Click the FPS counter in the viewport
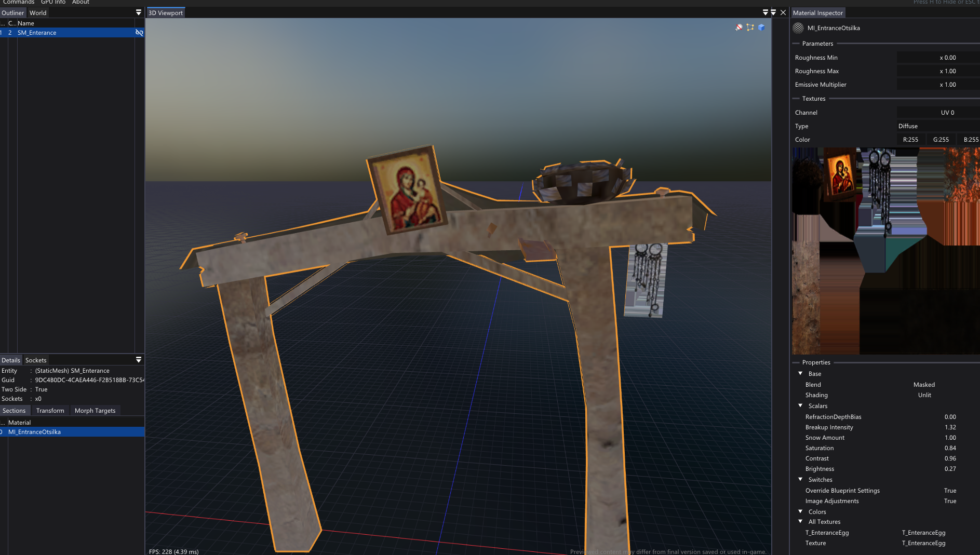Screen dimensions: 980x555 click(173, 551)
